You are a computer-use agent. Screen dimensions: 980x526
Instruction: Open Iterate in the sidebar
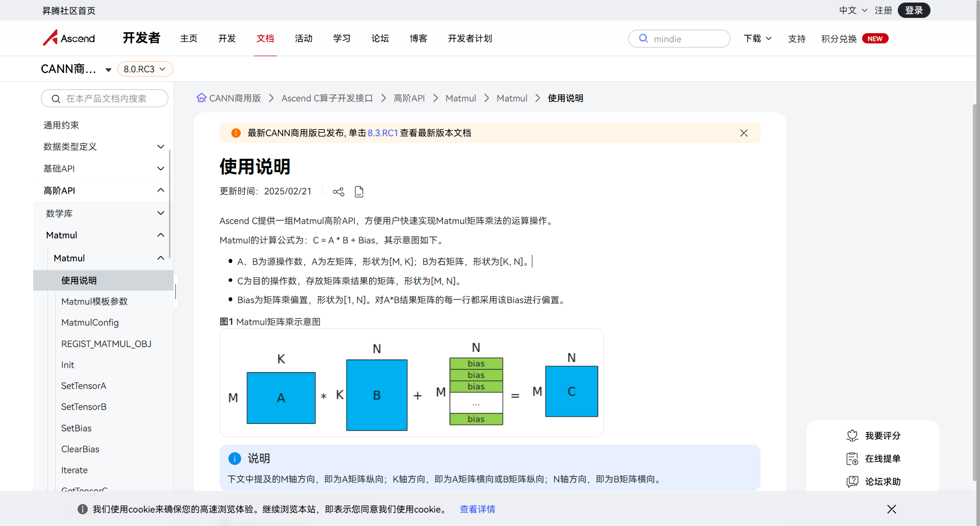(x=75, y=470)
